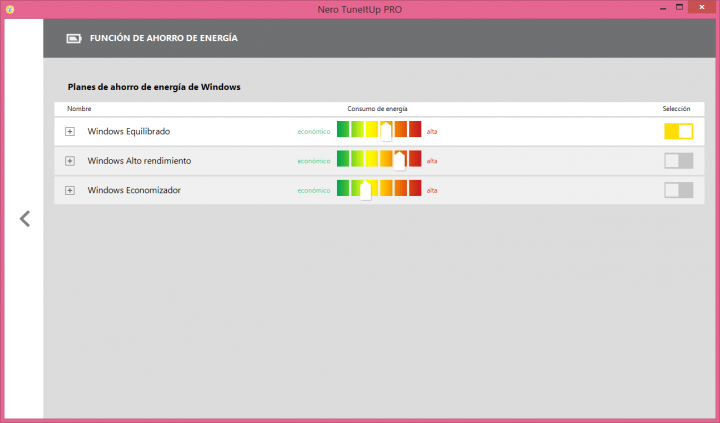Image resolution: width=720 pixels, height=423 pixels.
Task: Select the Windows Equilibrado row name
Action: pyautogui.click(x=129, y=131)
